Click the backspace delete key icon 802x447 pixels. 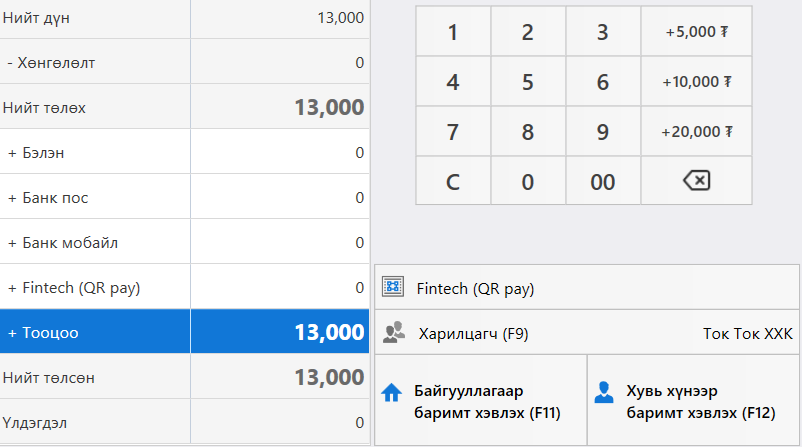pos(696,181)
